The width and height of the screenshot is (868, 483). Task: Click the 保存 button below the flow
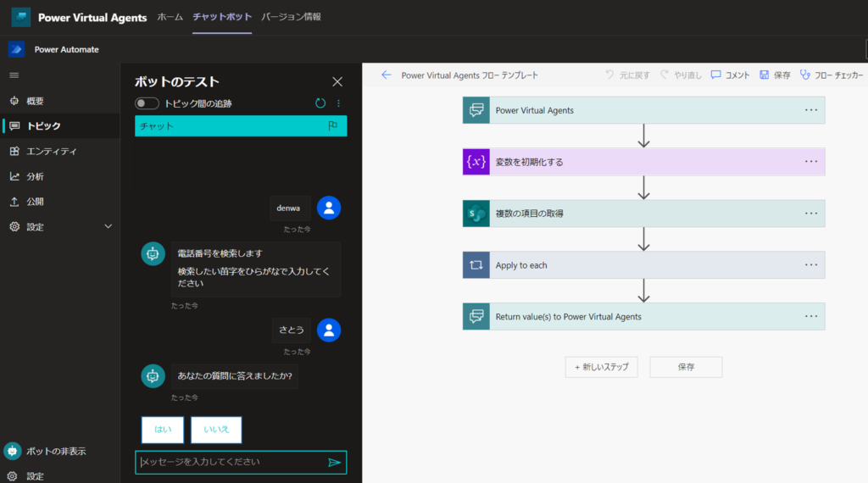pyautogui.click(x=686, y=367)
